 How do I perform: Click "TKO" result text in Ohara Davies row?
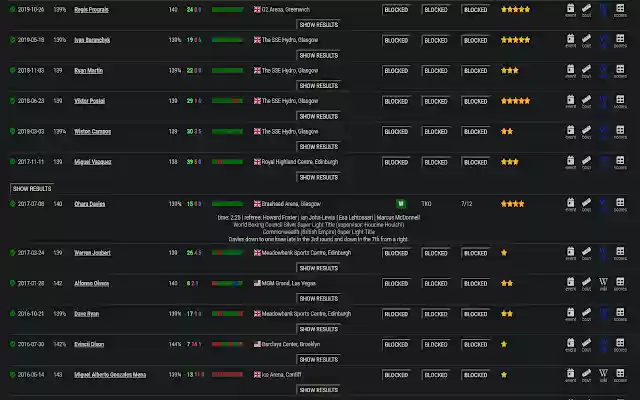(426, 204)
